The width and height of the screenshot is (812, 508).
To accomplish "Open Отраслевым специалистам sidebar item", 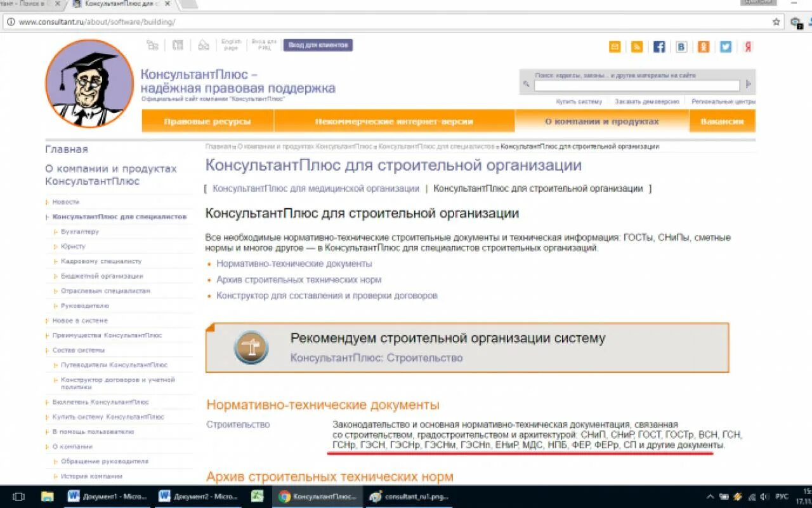I will tap(106, 291).
